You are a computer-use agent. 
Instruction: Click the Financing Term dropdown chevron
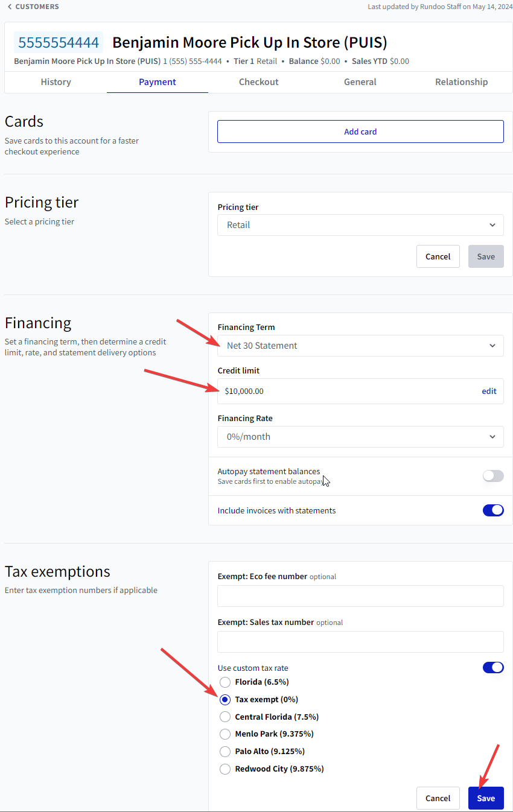tap(492, 346)
